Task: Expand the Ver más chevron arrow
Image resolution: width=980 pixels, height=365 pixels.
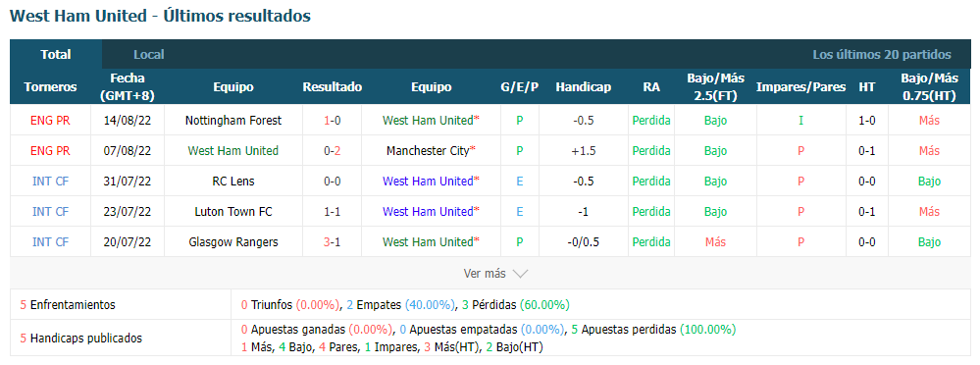Action: (x=520, y=273)
